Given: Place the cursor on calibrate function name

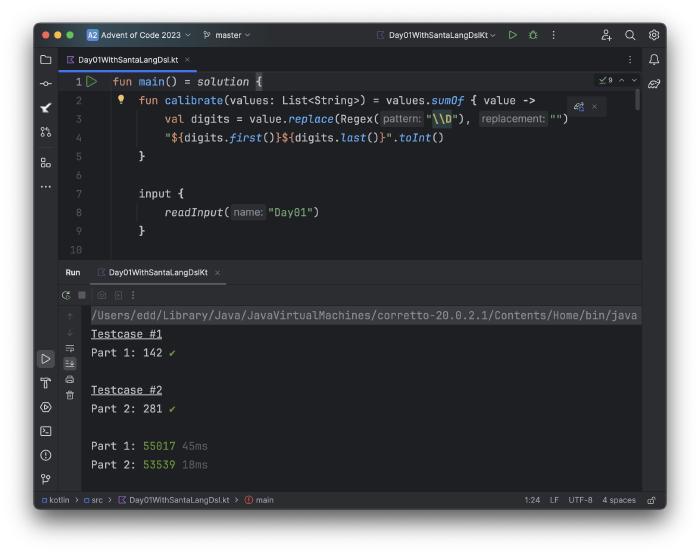Looking at the screenshot, I should pos(193,100).
